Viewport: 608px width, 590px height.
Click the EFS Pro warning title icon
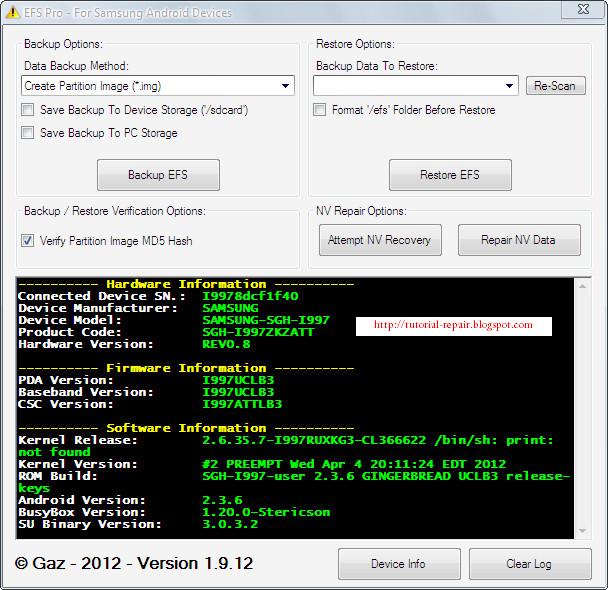click(x=12, y=12)
